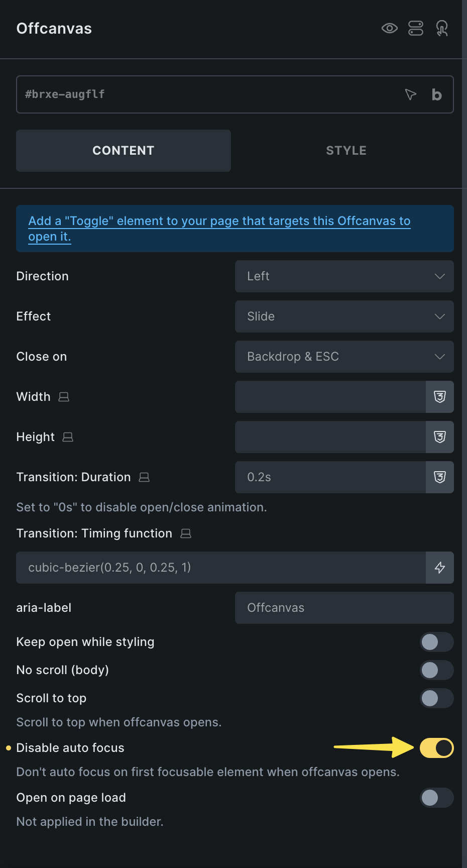Click the bold 'b' icon in the ID field
Image resolution: width=467 pixels, height=868 pixels.
[437, 94]
